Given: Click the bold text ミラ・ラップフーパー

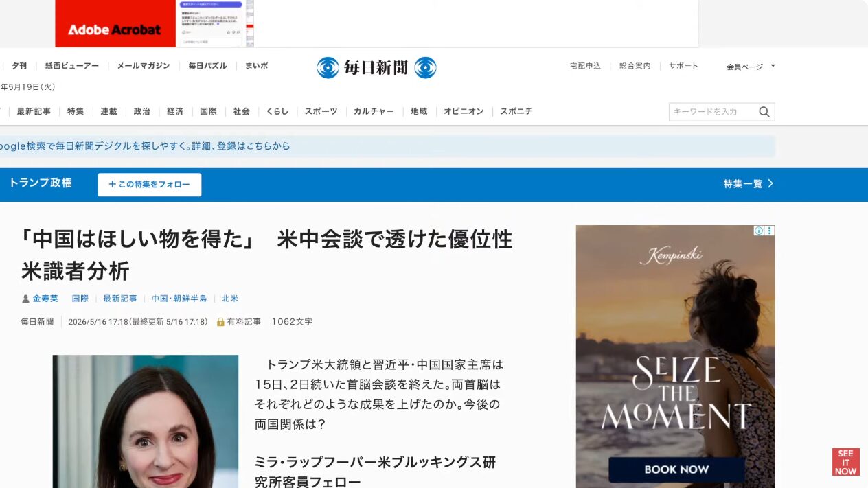Looking at the screenshot, I should pos(316,462).
